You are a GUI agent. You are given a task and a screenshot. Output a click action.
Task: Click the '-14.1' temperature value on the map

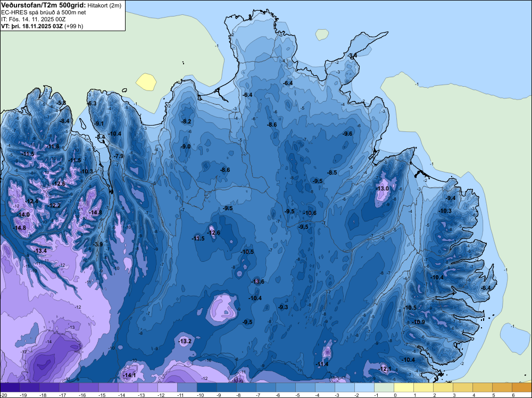click(129, 375)
